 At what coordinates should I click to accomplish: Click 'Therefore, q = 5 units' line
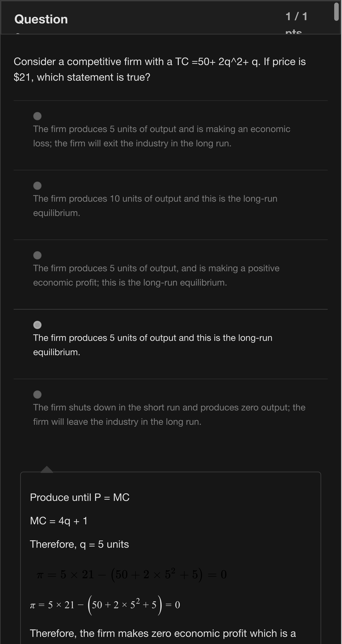click(x=79, y=544)
